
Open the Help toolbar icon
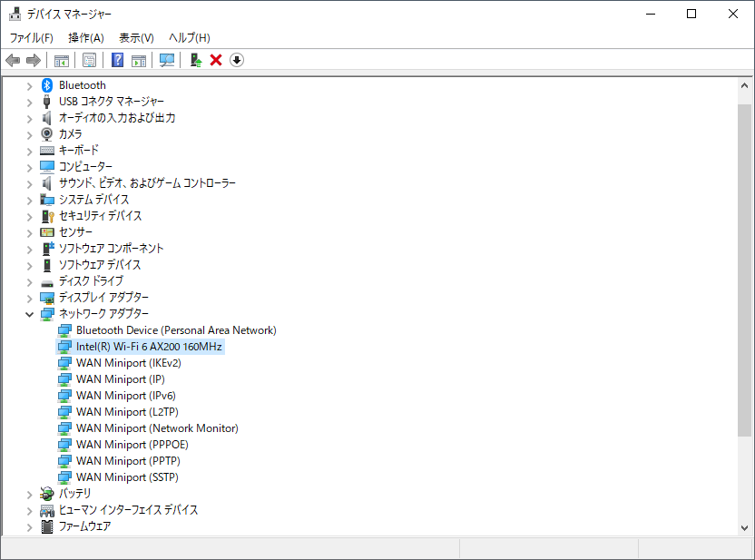[117, 60]
